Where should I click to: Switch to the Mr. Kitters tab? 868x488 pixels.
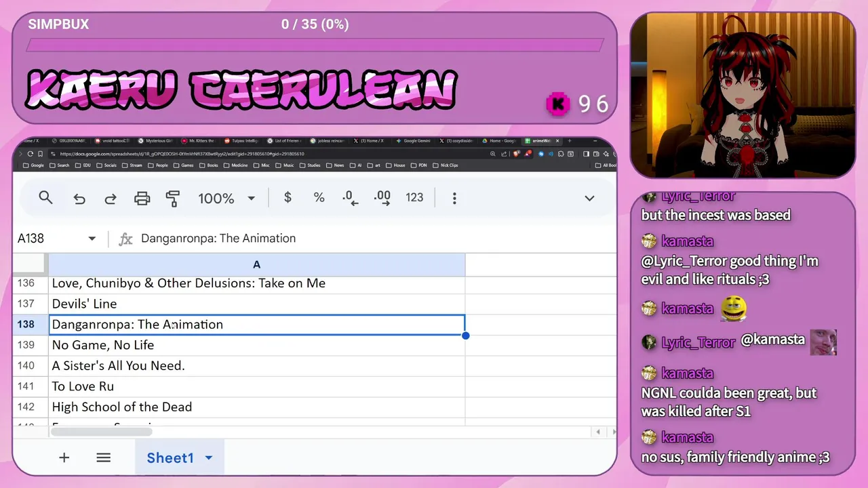[x=199, y=140]
